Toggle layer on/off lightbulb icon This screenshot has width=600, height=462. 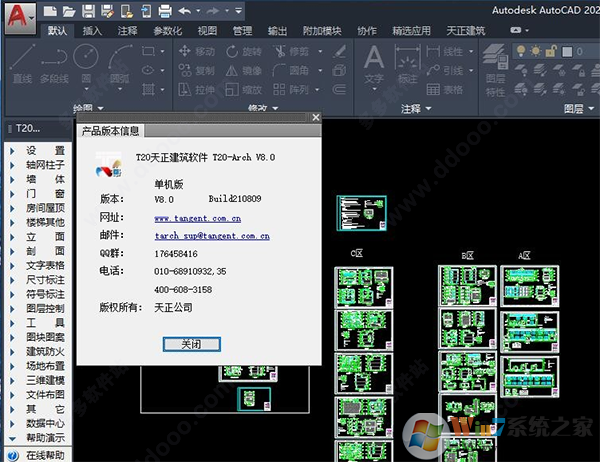[520, 51]
